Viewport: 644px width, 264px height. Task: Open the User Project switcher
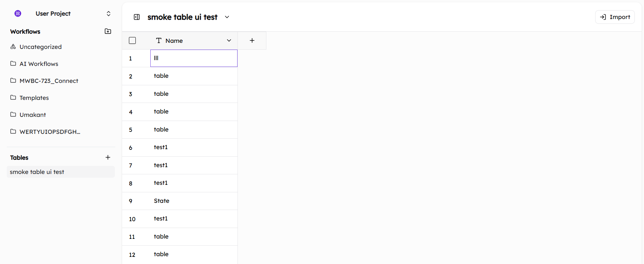coord(109,14)
